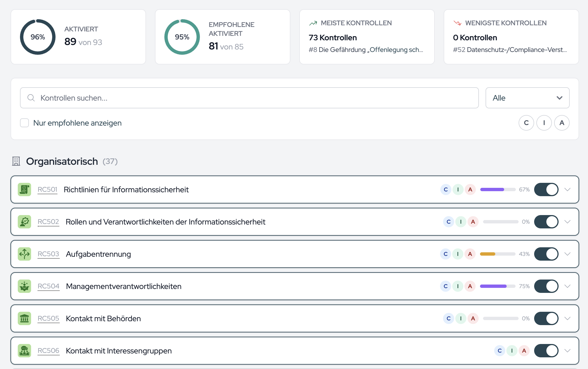Click the RC503 43% progress bar
The height and width of the screenshot is (369, 588).
click(498, 254)
